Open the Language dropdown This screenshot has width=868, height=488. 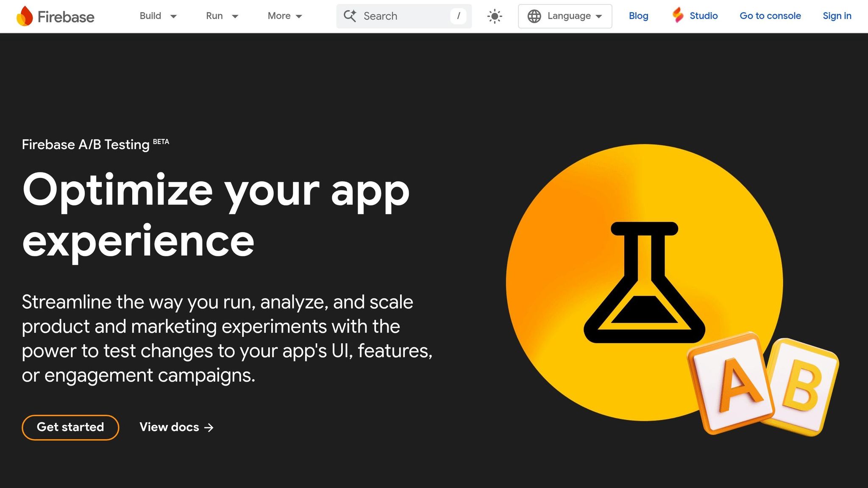pos(565,16)
